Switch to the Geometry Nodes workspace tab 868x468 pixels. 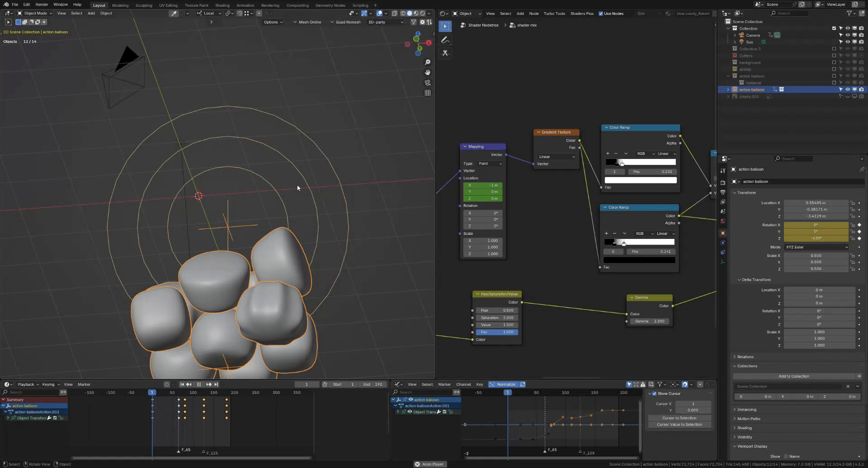tap(330, 5)
